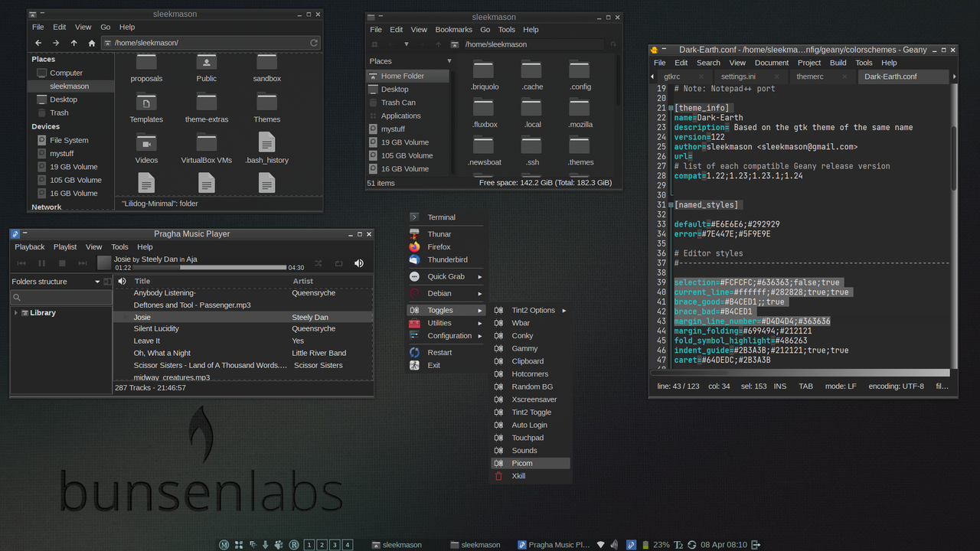Viewport: 980px width, 551px height.
Task: Click the Geany vertical scrollbar
Action: 954,158
